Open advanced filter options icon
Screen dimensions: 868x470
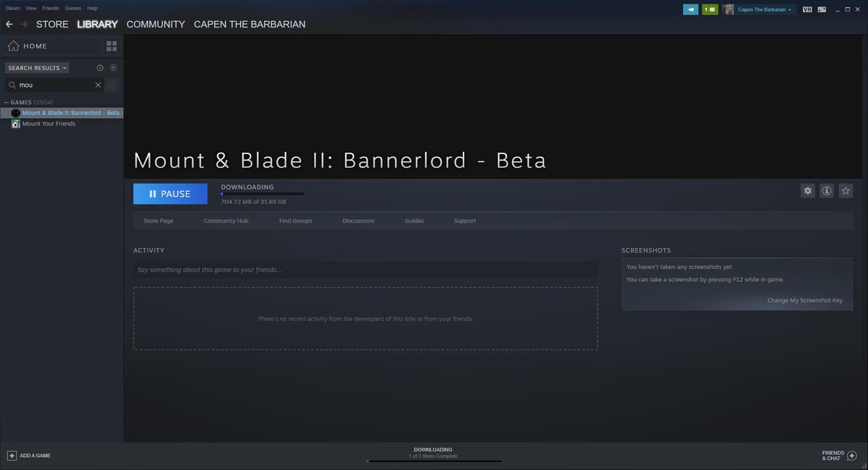click(111, 85)
